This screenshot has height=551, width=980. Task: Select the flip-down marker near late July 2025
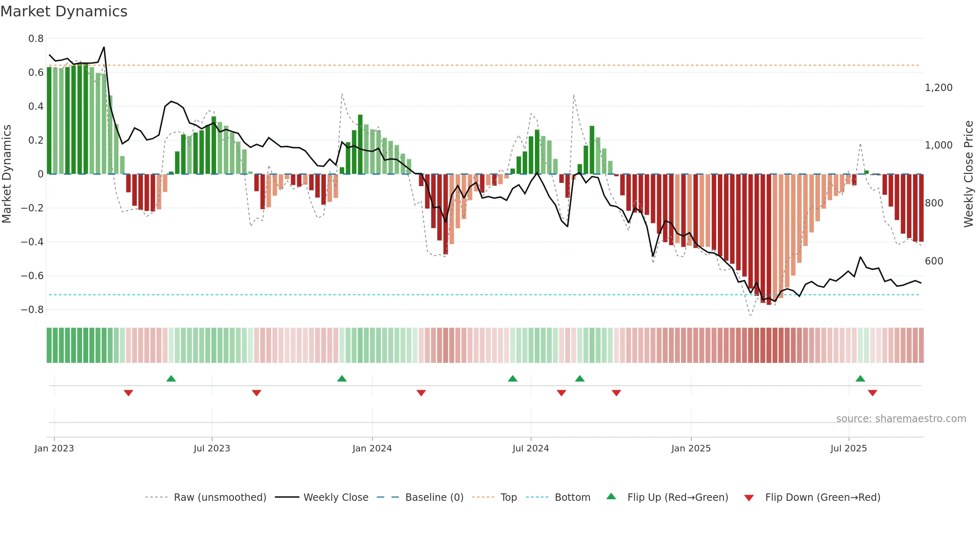[873, 393]
